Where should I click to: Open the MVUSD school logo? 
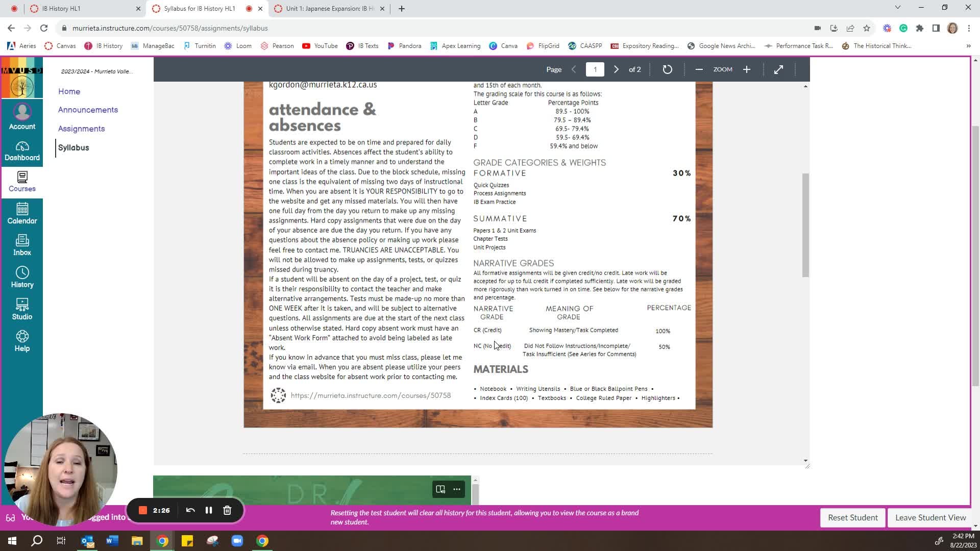(22, 79)
